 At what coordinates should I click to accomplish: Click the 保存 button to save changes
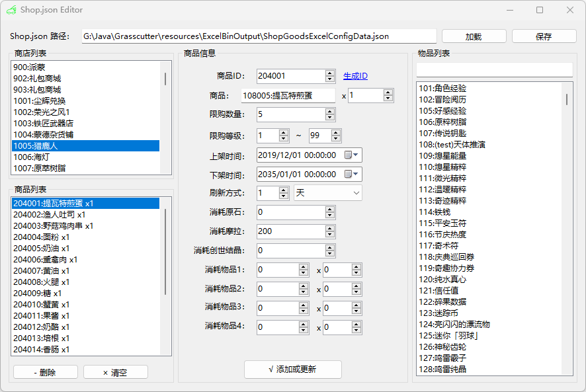pyautogui.click(x=544, y=36)
